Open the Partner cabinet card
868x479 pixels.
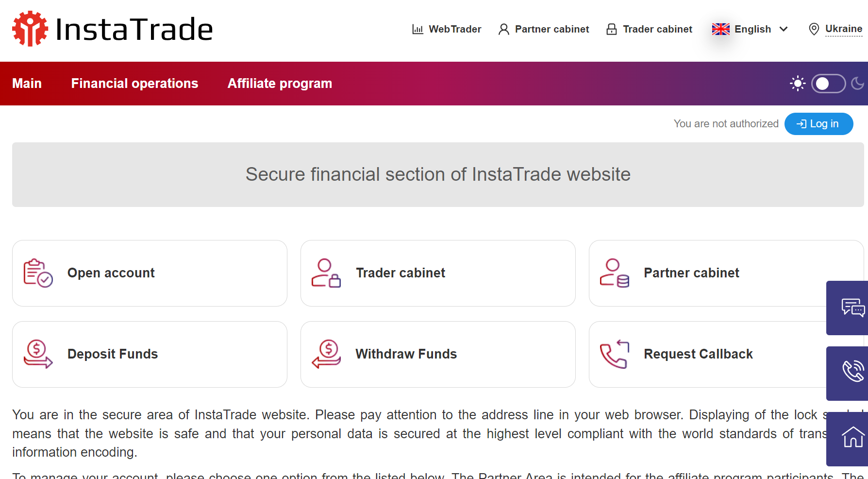691,273
